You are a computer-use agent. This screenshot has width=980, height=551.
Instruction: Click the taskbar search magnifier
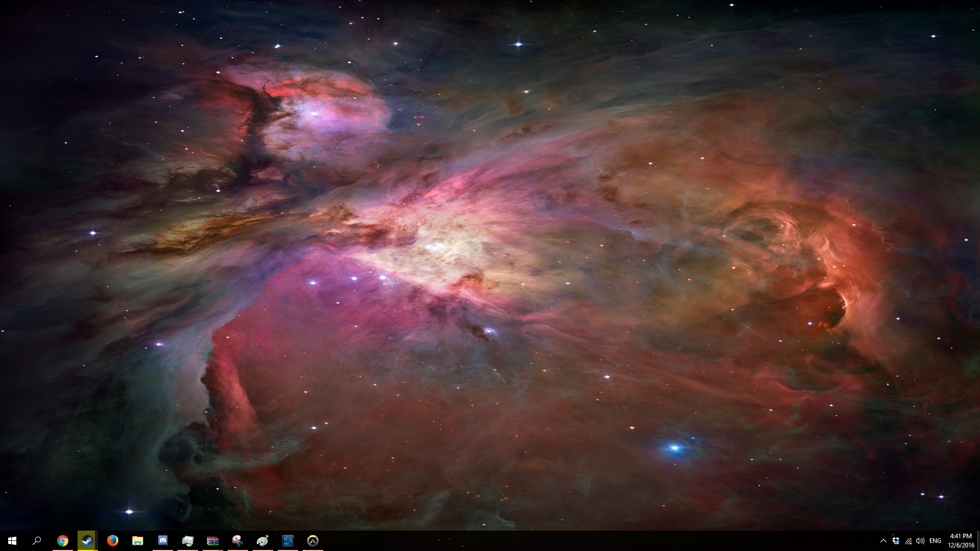[37, 541]
